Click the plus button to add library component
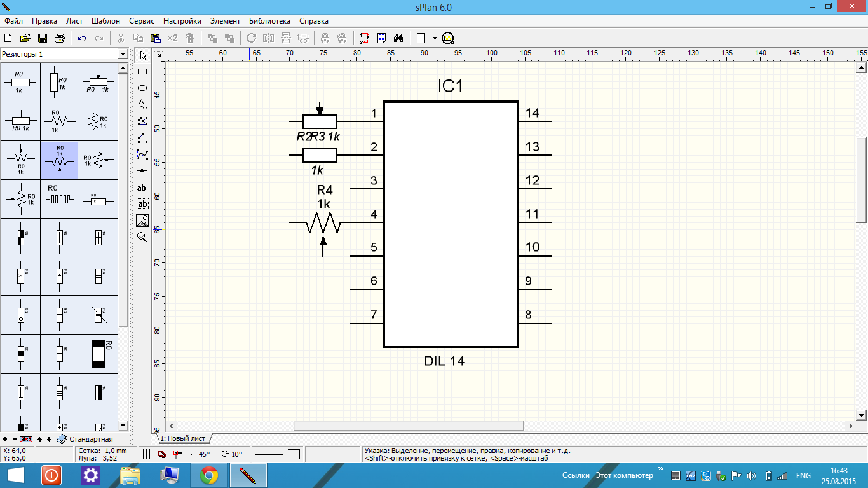This screenshot has height=488, width=868. 5,439
